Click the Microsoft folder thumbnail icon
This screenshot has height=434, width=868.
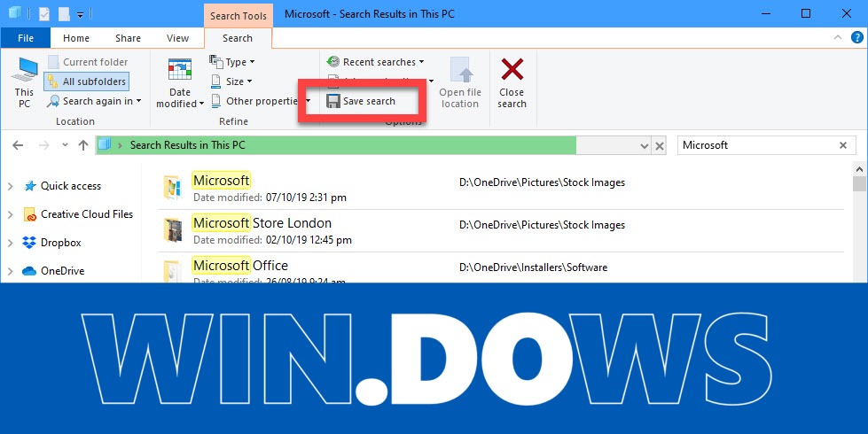172,188
